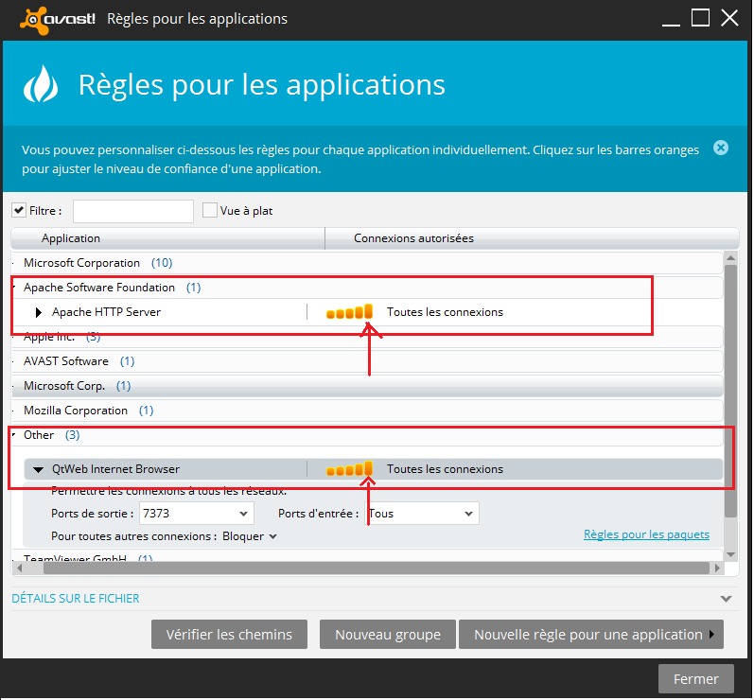Click the DÉTAILS SUR LE FICHIER heading

click(x=76, y=599)
